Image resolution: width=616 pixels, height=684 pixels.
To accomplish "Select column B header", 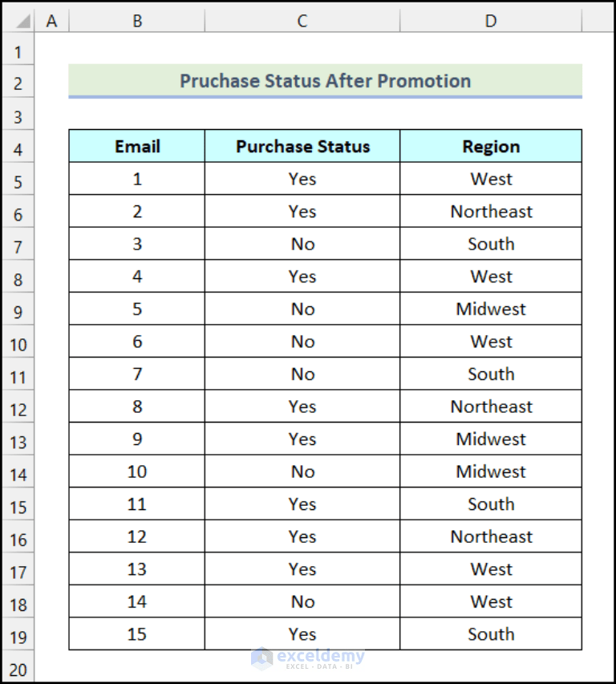I will point(136,20).
